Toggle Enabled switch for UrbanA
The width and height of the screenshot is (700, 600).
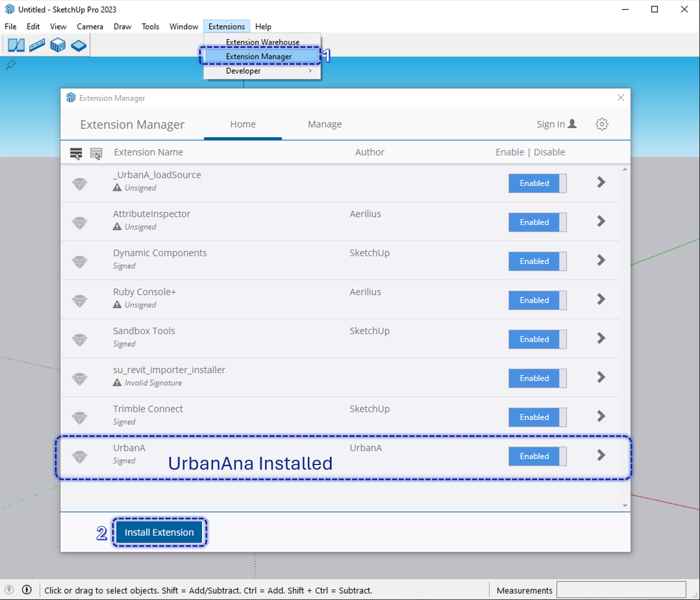tap(538, 456)
